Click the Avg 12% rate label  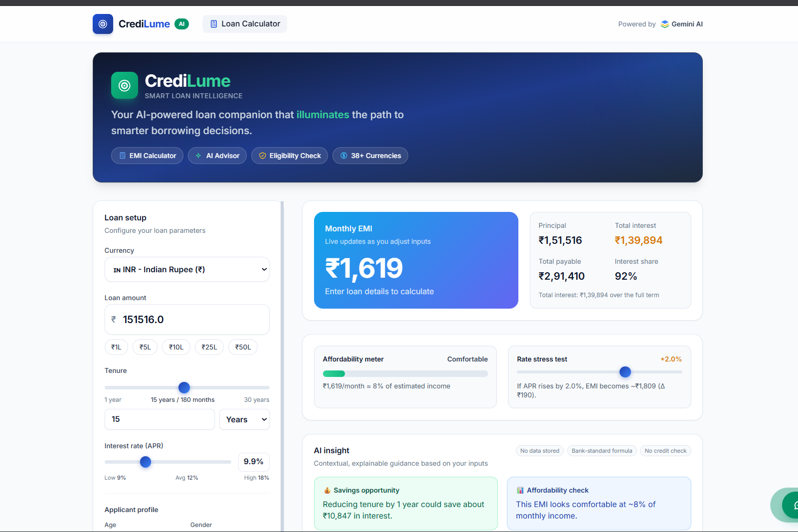[187, 478]
